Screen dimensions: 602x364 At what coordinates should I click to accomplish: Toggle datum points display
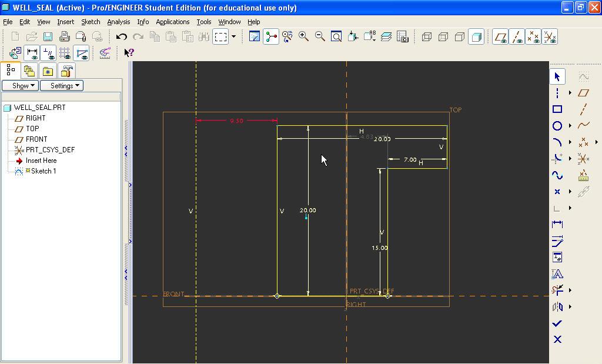533,37
